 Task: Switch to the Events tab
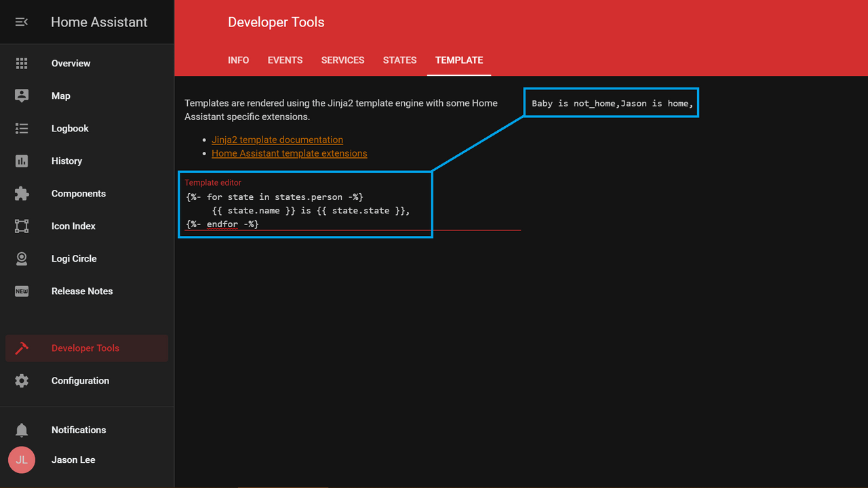coord(285,60)
